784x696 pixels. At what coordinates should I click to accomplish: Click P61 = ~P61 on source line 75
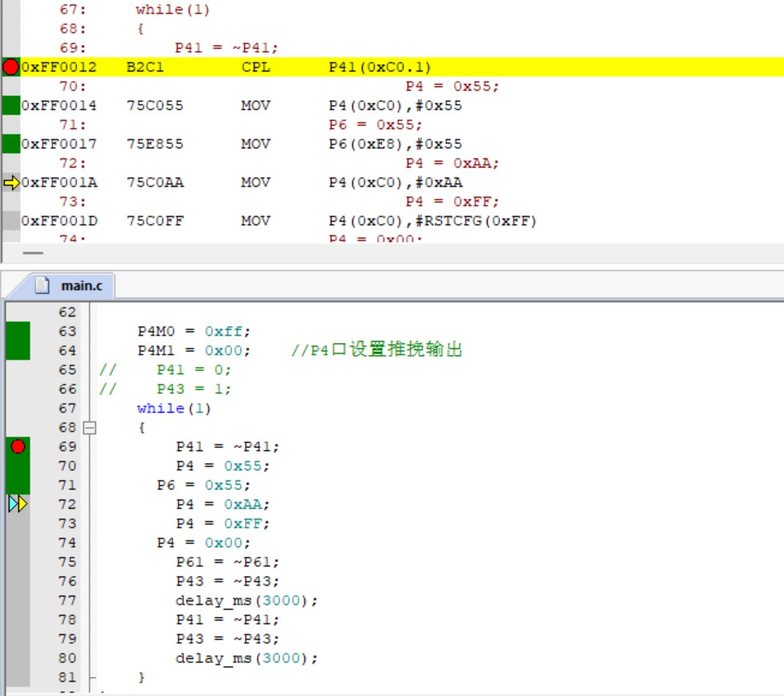(227, 562)
